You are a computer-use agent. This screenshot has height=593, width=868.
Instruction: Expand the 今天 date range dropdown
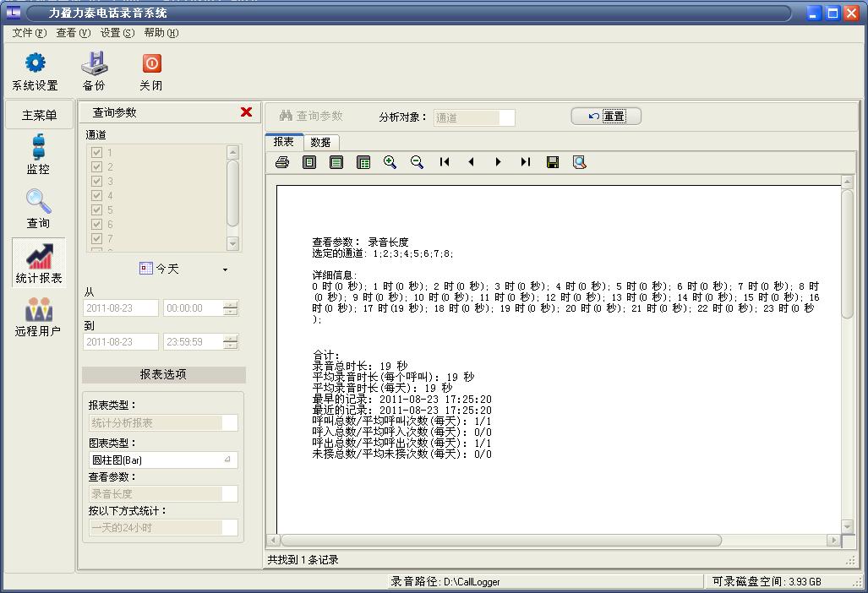pyautogui.click(x=225, y=269)
